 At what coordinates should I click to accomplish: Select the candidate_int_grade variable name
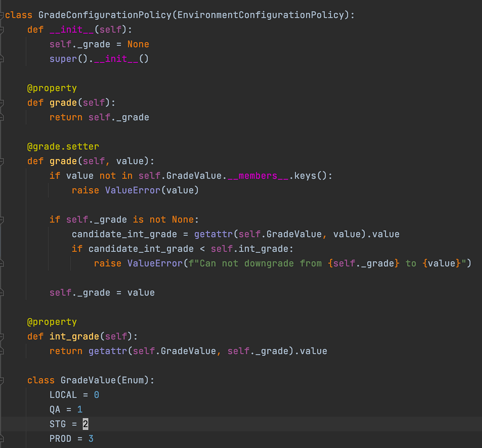click(x=124, y=234)
